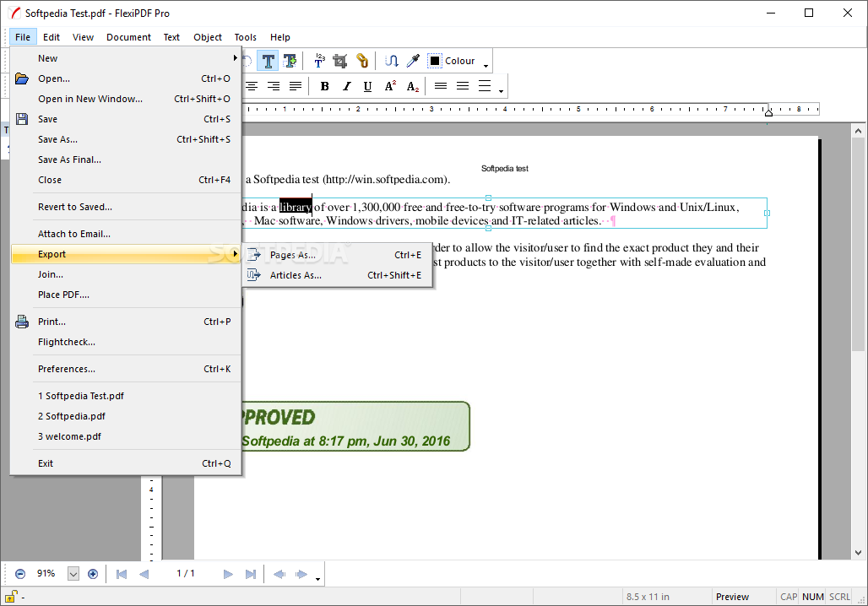Toggle Superscript formatting
The height and width of the screenshot is (606, 868).
click(390, 86)
